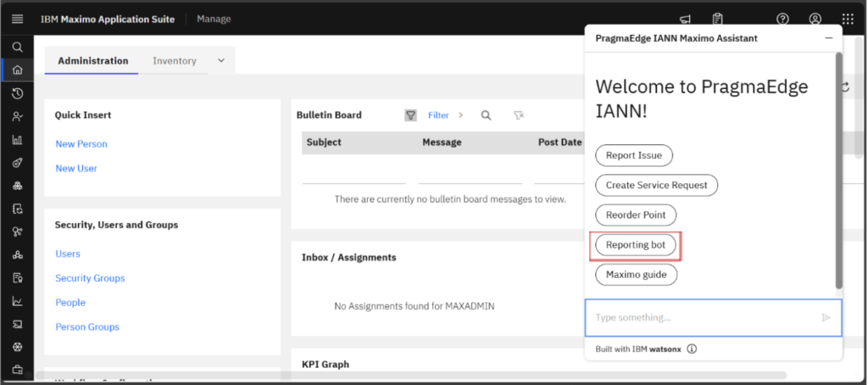Open help question mark icon

(x=782, y=19)
